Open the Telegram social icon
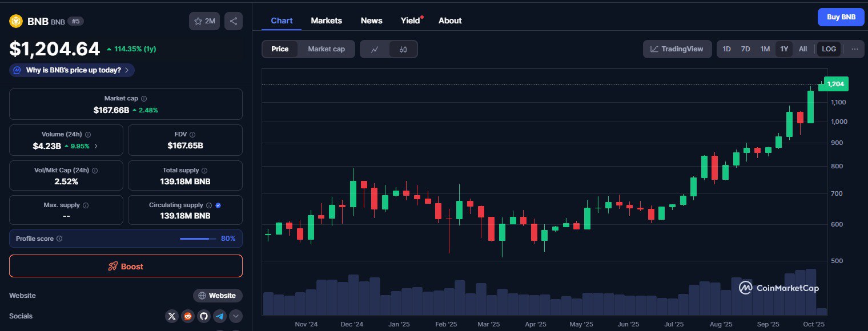This screenshot has width=868, height=331. coord(220,316)
